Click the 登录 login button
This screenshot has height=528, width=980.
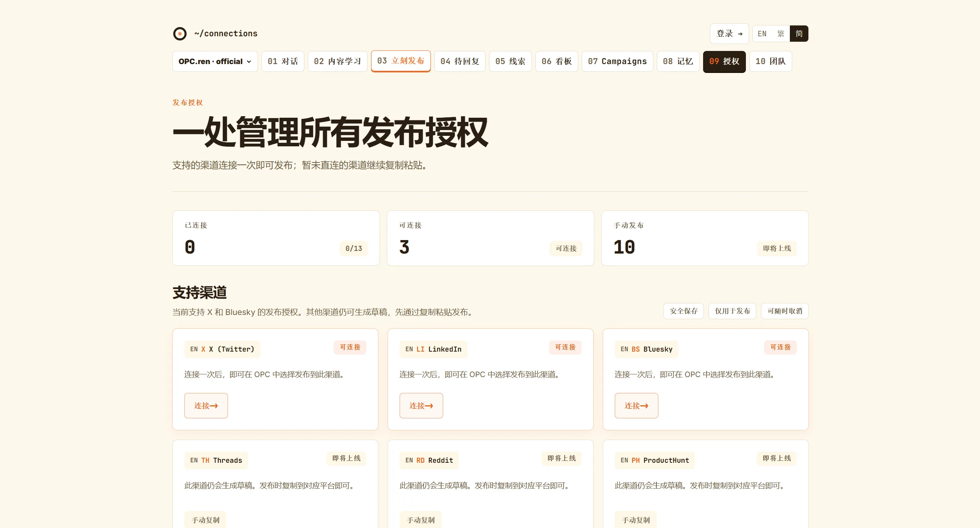click(x=729, y=34)
